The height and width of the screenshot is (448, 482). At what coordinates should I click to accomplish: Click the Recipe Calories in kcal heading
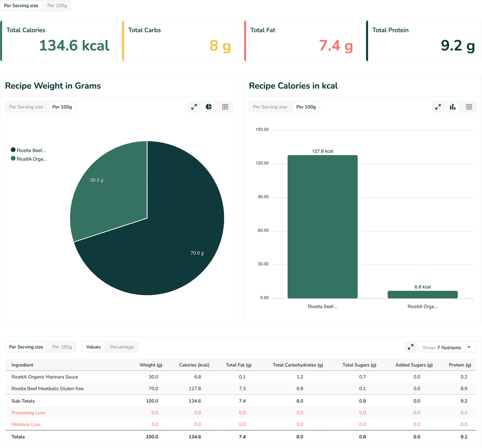pos(293,86)
